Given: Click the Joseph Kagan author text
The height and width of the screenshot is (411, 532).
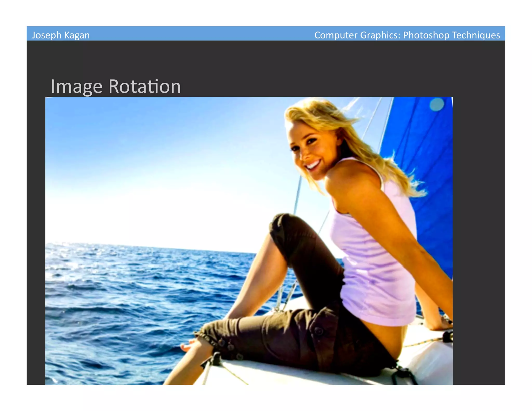Looking at the screenshot, I should (61, 35).
